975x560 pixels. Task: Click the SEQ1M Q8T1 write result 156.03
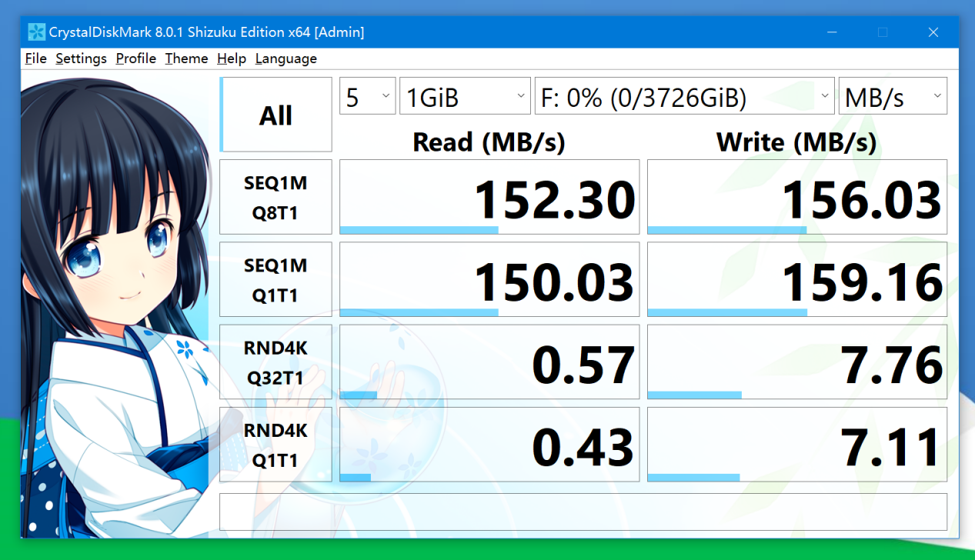tap(797, 197)
